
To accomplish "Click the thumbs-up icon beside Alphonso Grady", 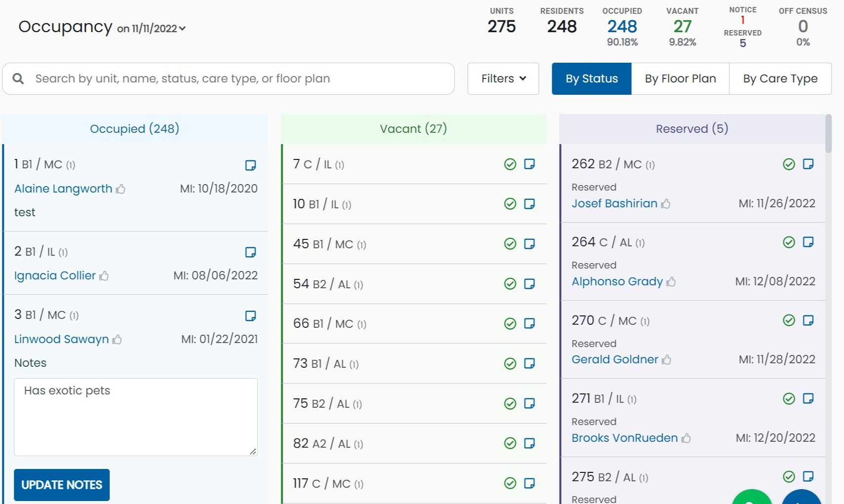I will 671,281.
